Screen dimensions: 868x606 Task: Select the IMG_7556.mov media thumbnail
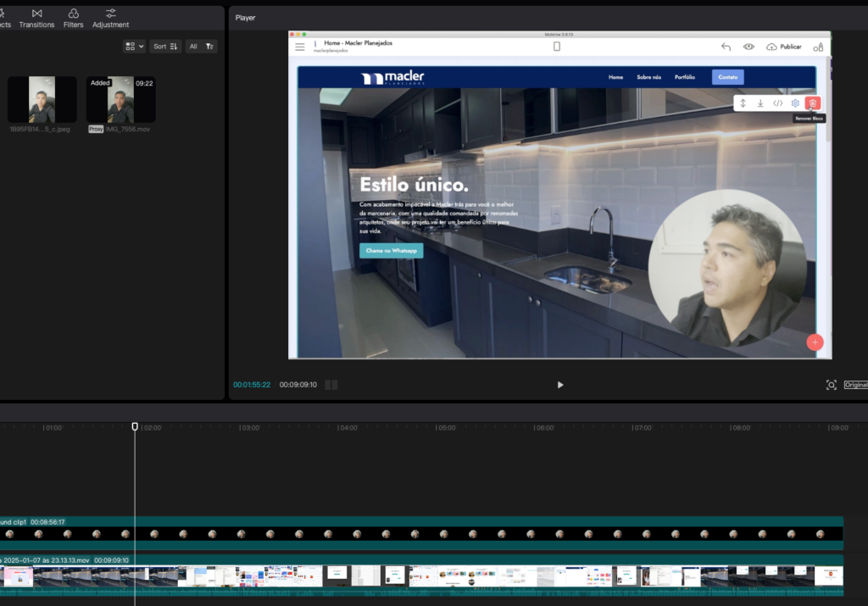coord(120,100)
